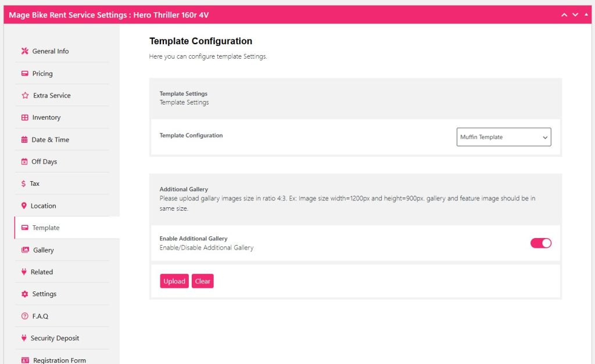Screen dimensions: 595x364
Task: Click the General Info wrench icon
Action: pyautogui.click(x=24, y=51)
